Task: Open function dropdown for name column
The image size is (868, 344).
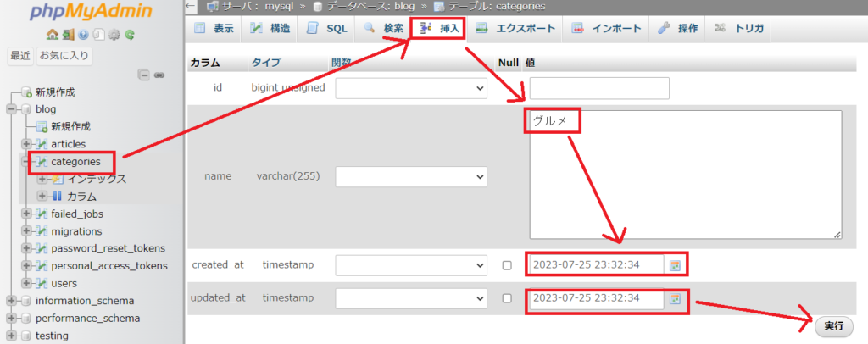Action: tap(411, 176)
